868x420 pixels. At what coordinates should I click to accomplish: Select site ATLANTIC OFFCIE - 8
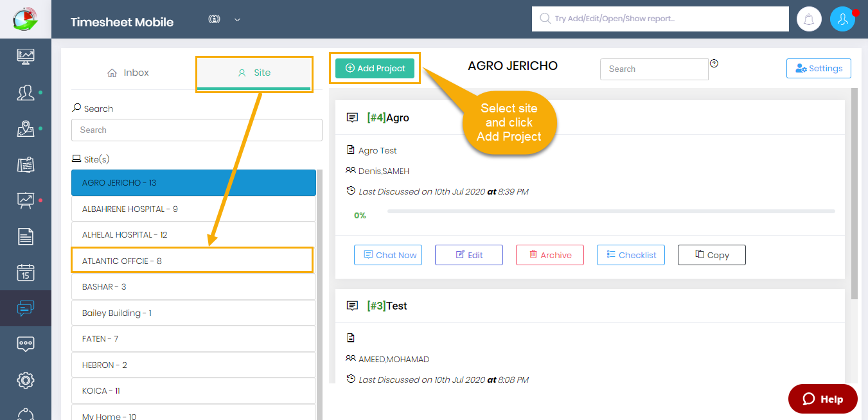tap(193, 261)
